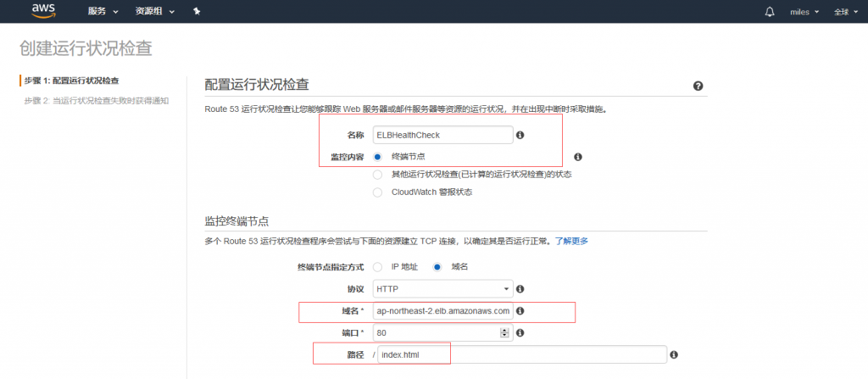The image size is (868, 379).
Task: Select CloudWatch 警报状态 radio option
Action: [x=377, y=192]
